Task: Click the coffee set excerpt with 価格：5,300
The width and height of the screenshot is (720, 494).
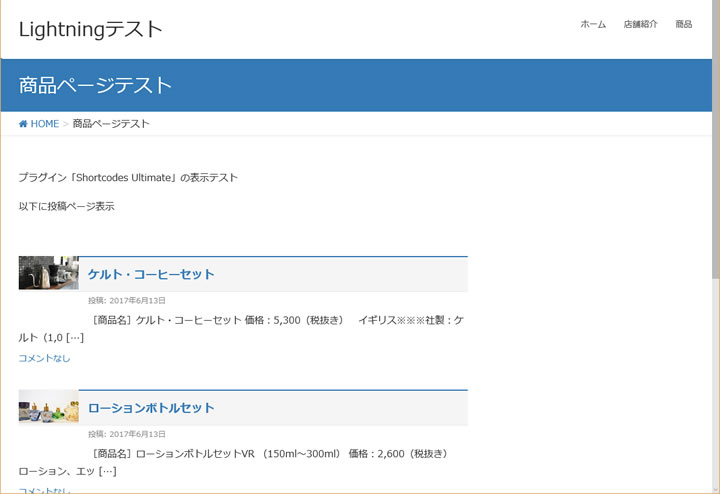Action: click(242, 329)
